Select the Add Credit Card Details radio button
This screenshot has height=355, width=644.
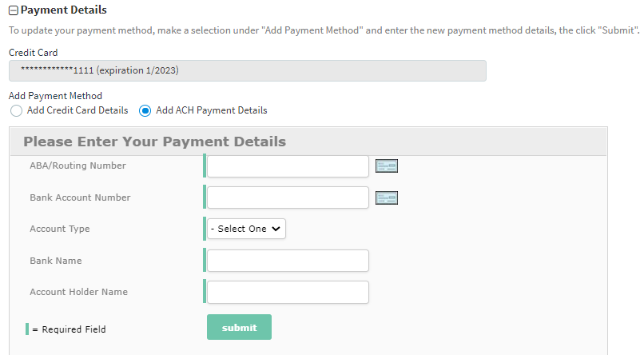[x=16, y=111]
